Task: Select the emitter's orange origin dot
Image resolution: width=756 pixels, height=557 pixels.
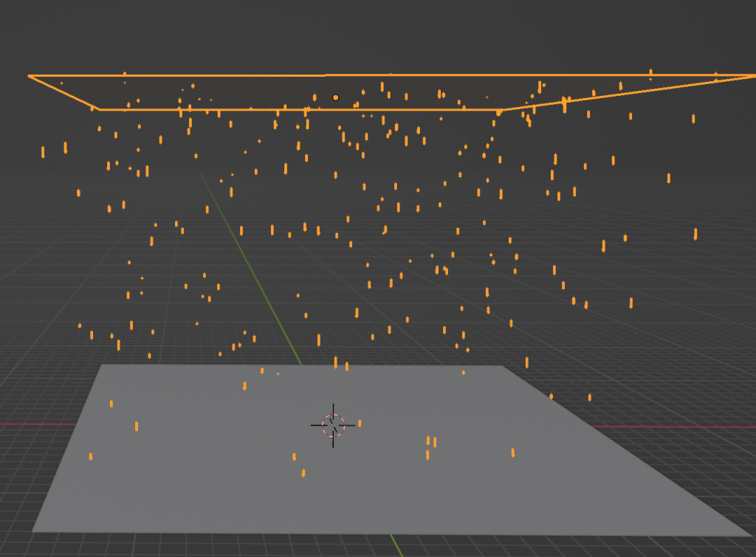Action: coord(335,97)
